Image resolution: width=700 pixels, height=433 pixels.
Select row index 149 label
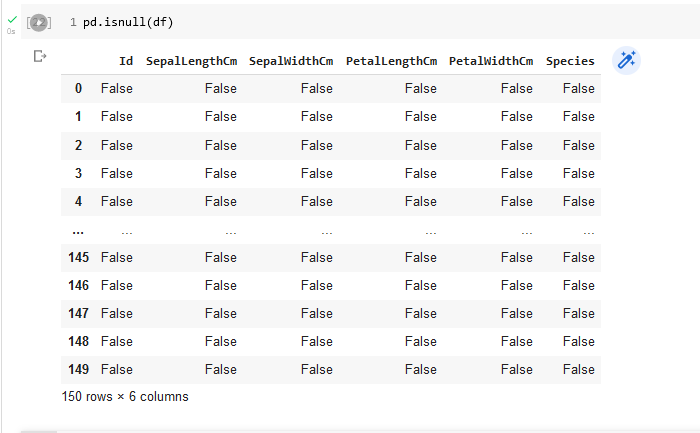tap(79, 369)
